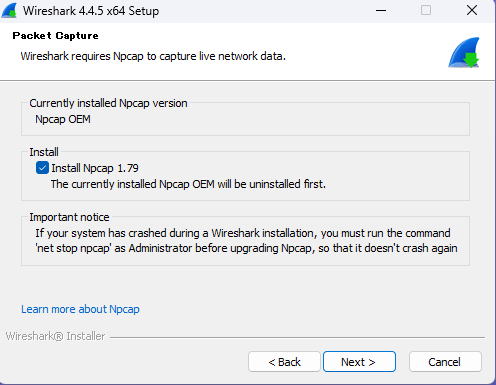Click the "Install Npcap 1.79" checkbox label
The image size is (496, 385).
95,168
